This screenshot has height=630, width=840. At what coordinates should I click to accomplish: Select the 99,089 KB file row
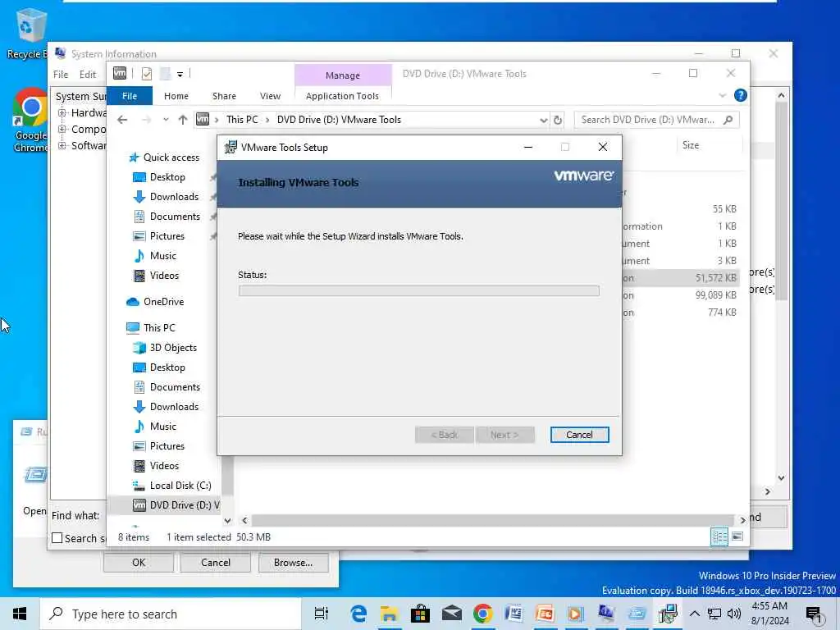click(x=679, y=295)
